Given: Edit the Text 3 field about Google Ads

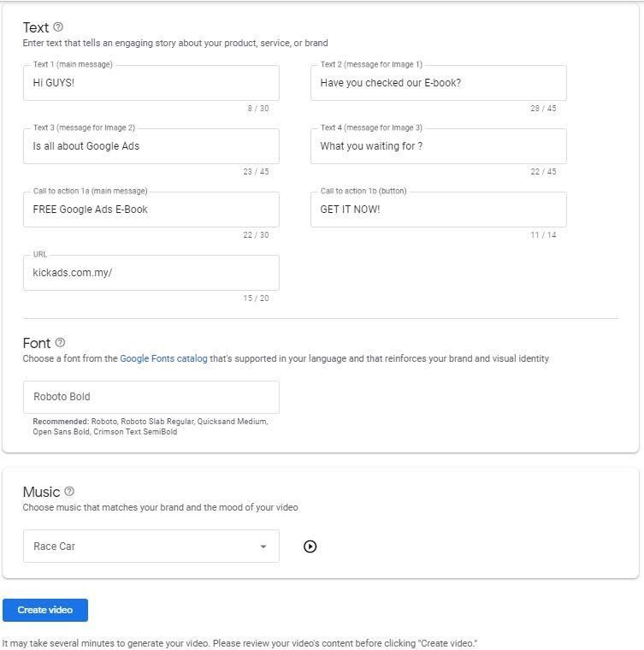Looking at the screenshot, I should coord(151,146).
